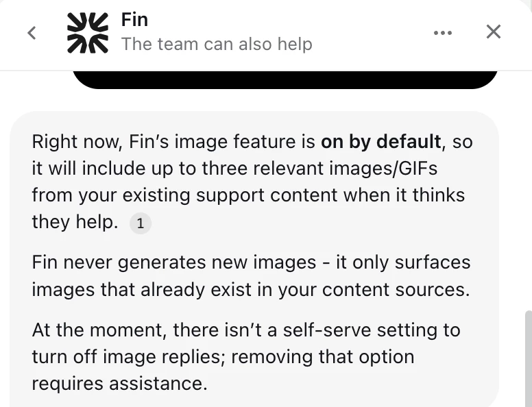Image resolution: width=532 pixels, height=407 pixels.
Task: Open source citation badge 1
Action: click(x=141, y=223)
